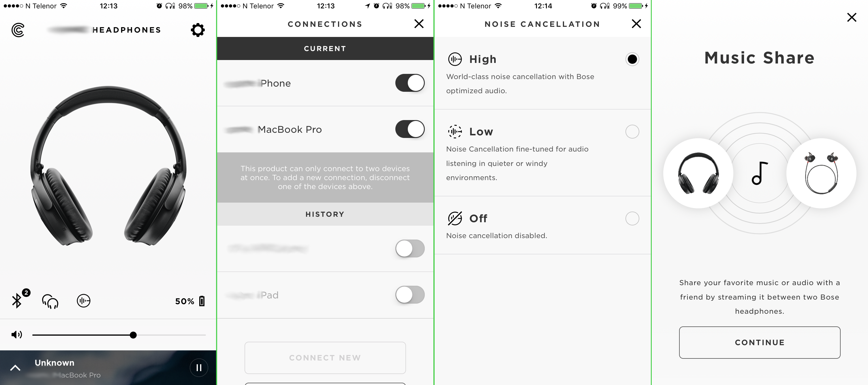Click the CONTINUE button in Music Share
Screen dimensions: 868x385
[x=759, y=342]
